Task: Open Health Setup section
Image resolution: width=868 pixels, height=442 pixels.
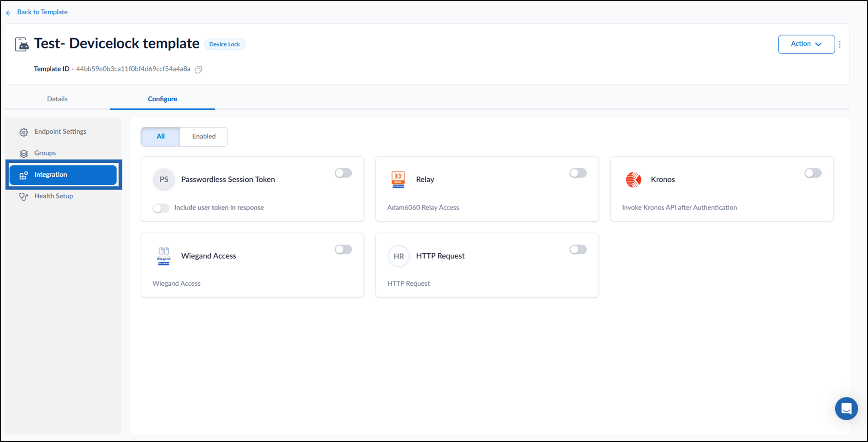Action: click(63, 196)
